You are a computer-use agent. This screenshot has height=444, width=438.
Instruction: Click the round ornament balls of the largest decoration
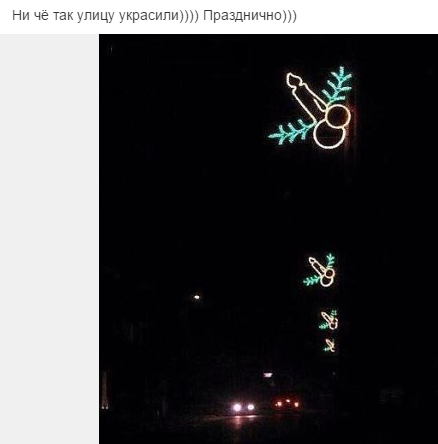click(332, 127)
